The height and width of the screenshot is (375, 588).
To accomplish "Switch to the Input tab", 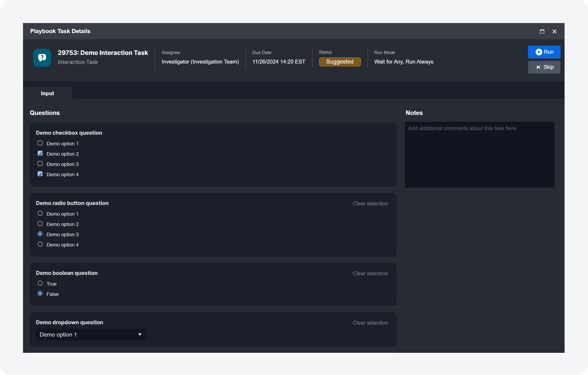I will tap(47, 93).
